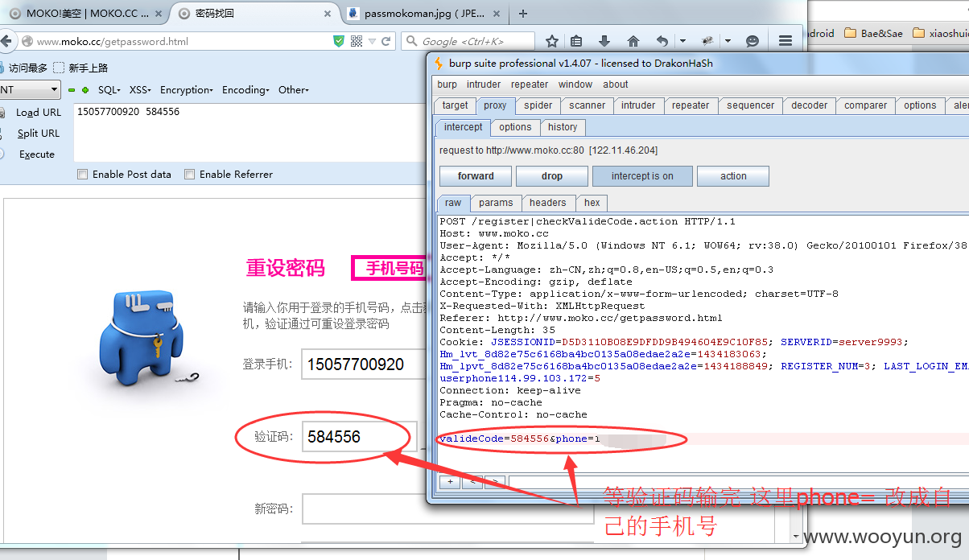Open the Bae&Sae bookmarks folder
The height and width of the screenshot is (560, 969).
(873, 33)
